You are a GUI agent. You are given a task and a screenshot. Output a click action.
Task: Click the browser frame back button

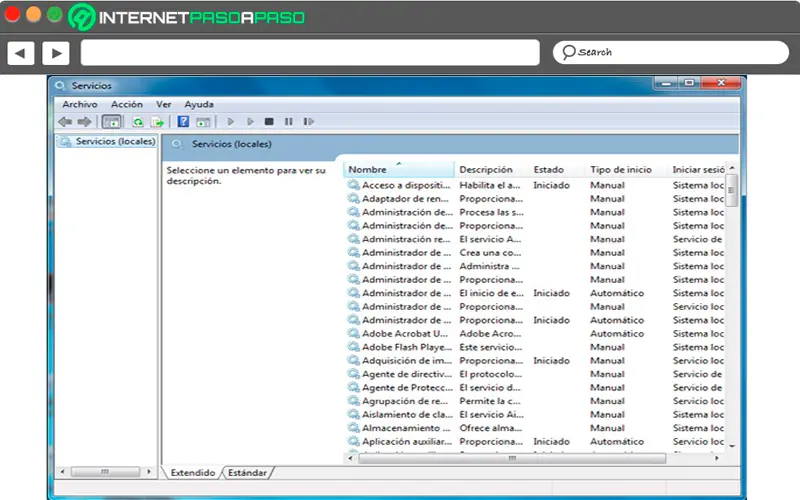20,53
